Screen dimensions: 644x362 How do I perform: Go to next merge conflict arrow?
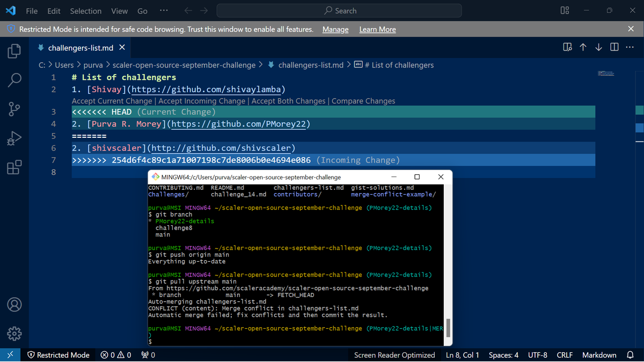[x=598, y=47]
